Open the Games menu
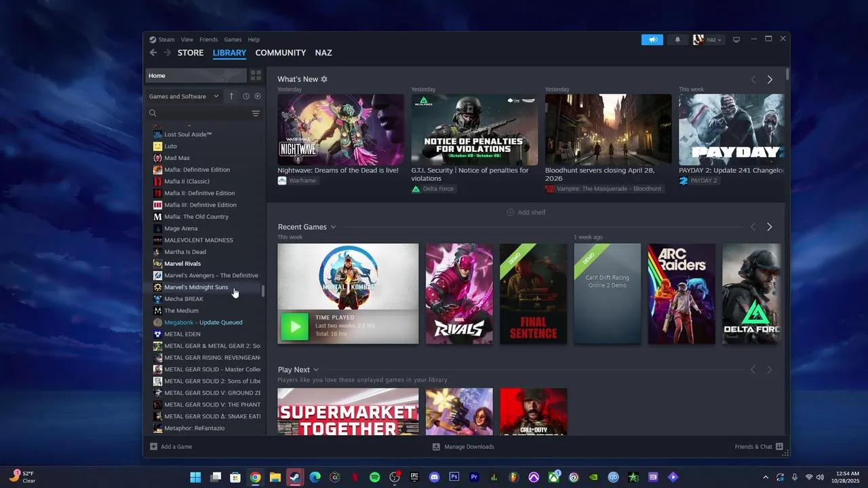Viewport: 868px width, 488px height. 233,39
